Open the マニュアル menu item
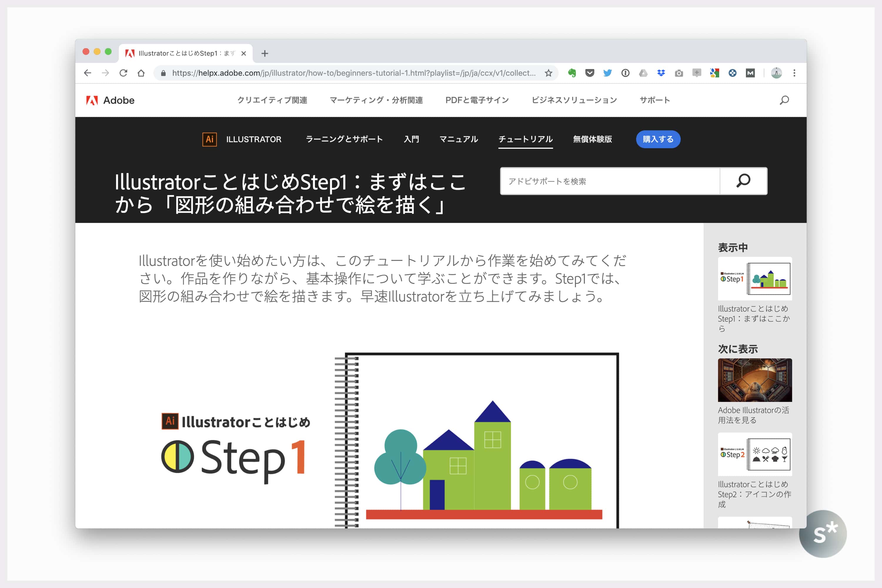882x588 pixels. pos(459,139)
